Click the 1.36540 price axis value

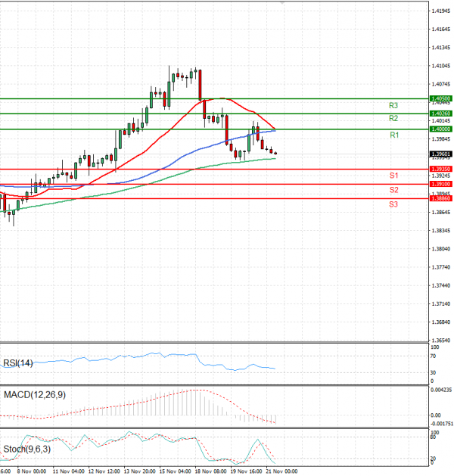[x=441, y=341]
